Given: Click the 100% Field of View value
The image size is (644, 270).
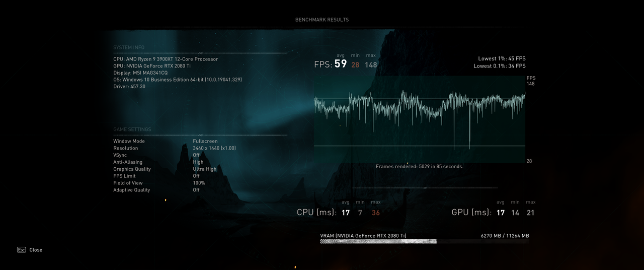Looking at the screenshot, I should click(x=199, y=183).
